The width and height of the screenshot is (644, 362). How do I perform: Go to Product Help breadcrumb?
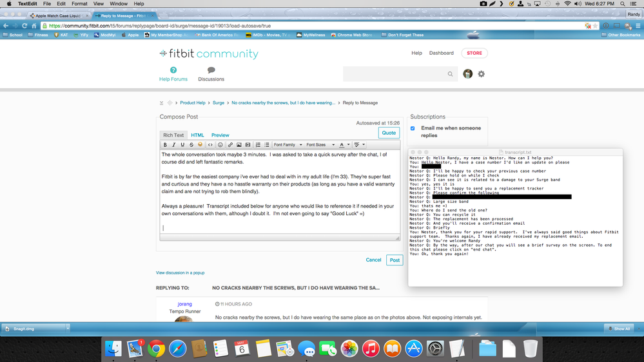point(193,103)
